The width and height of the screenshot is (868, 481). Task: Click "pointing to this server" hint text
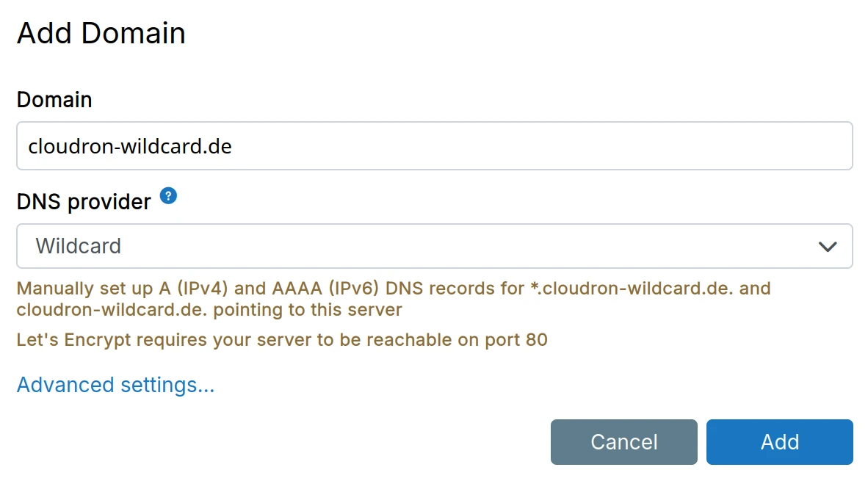point(309,309)
